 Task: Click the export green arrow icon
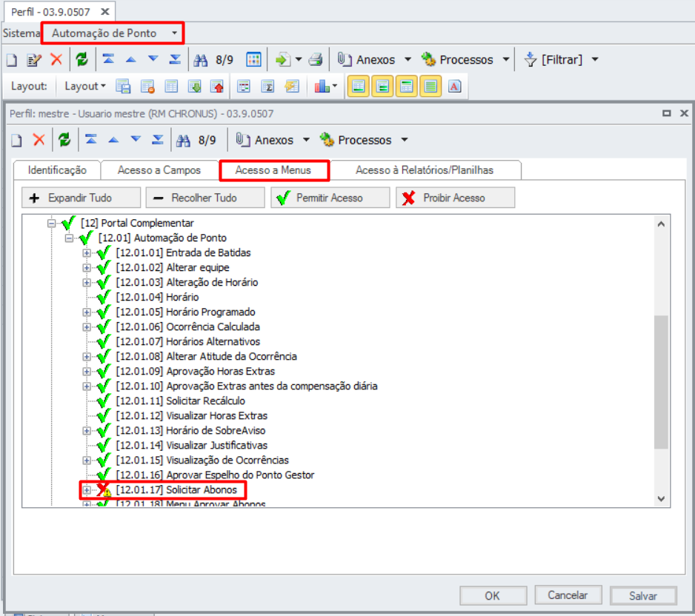[283, 59]
